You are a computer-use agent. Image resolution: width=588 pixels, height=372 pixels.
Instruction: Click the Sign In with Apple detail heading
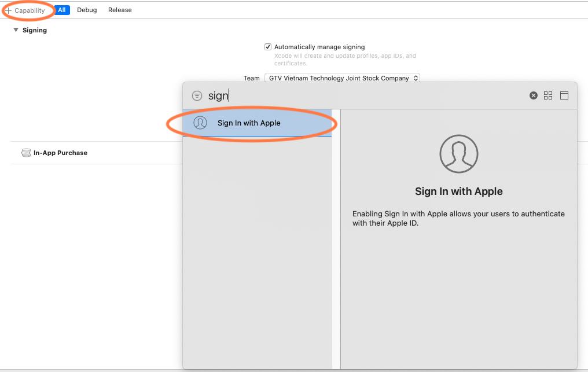coord(458,191)
